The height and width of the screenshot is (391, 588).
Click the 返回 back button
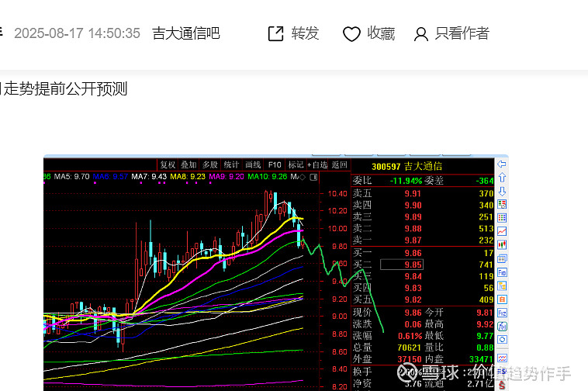tap(339, 165)
